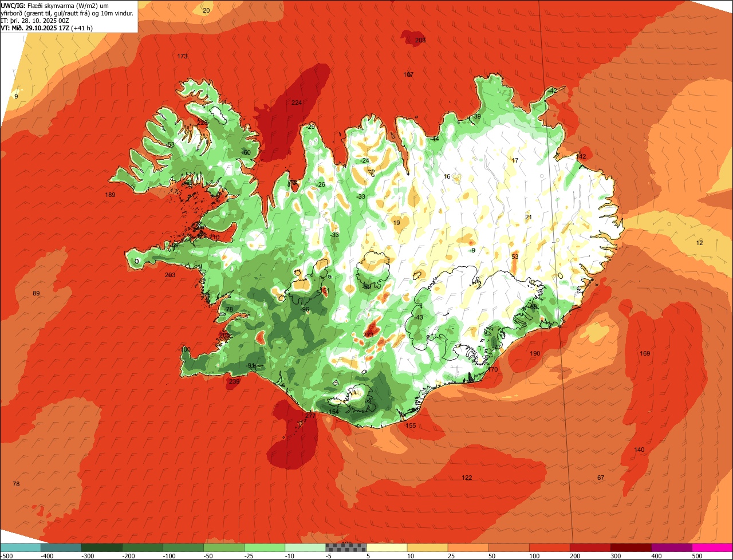Click the value "67" in the southeast sea
733x560 pixels.
(601, 478)
